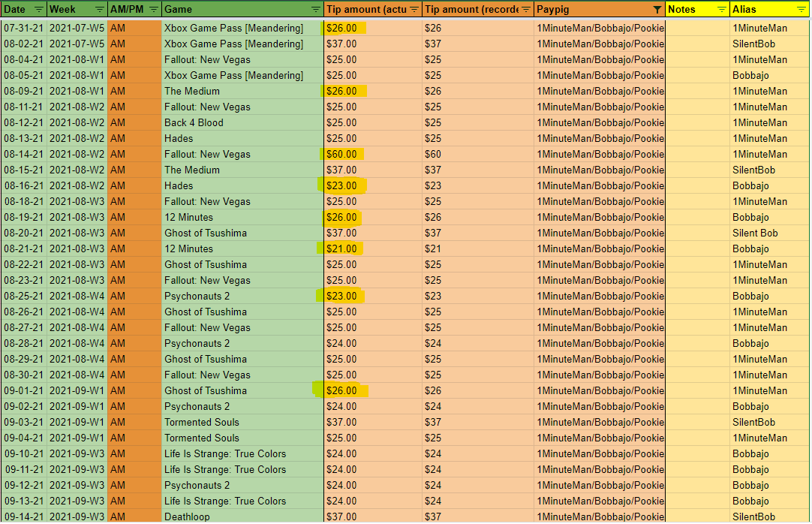The width and height of the screenshot is (812, 524).
Task: Click Xbox Game Pass cell on 08-05-21 row
Action: pyautogui.click(x=242, y=76)
